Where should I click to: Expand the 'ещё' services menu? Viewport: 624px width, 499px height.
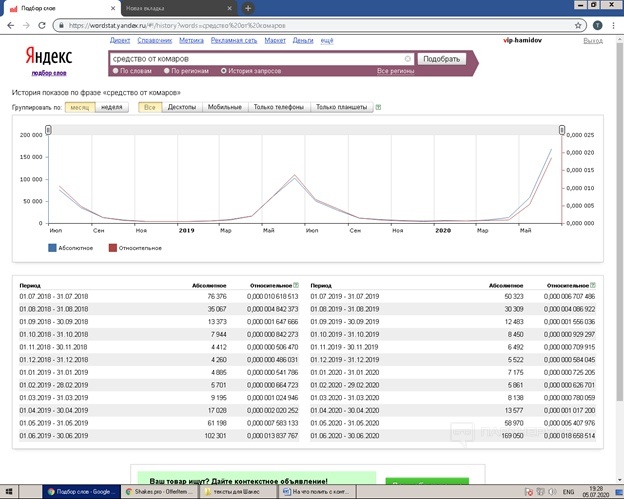pos(327,41)
